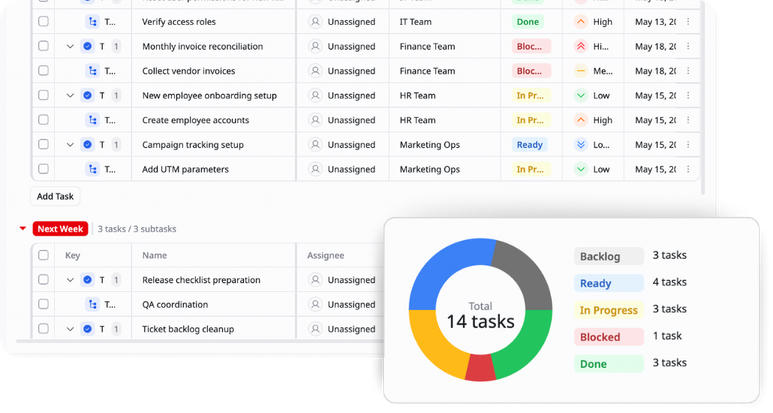Click Unassigned for Ticket backlog cleanup
The height and width of the screenshot is (413, 773).
351,329
